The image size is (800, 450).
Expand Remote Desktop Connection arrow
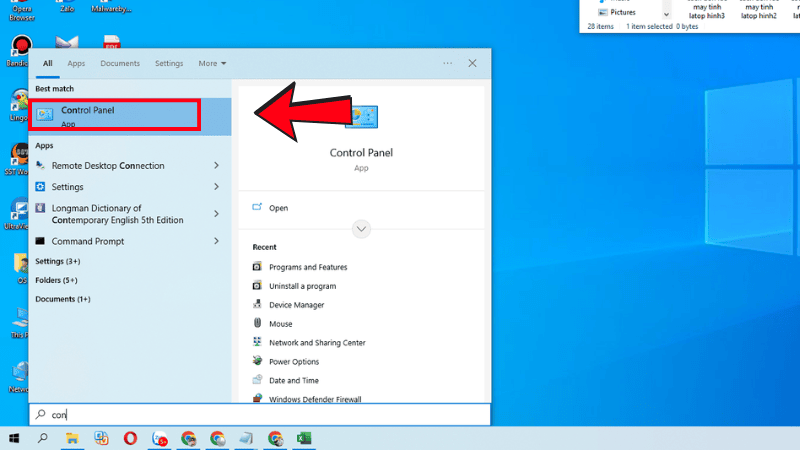pyautogui.click(x=216, y=166)
